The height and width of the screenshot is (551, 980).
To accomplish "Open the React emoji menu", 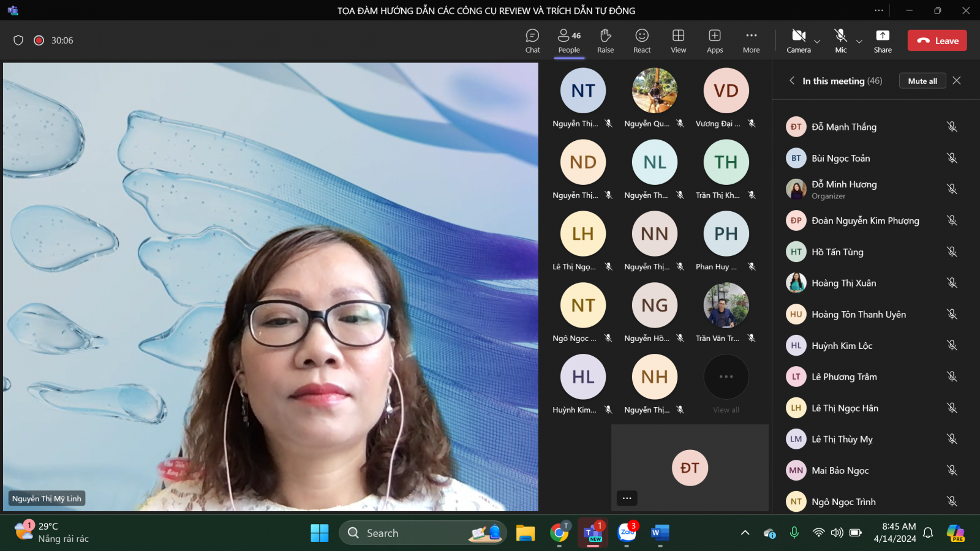I will tap(642, 40).
